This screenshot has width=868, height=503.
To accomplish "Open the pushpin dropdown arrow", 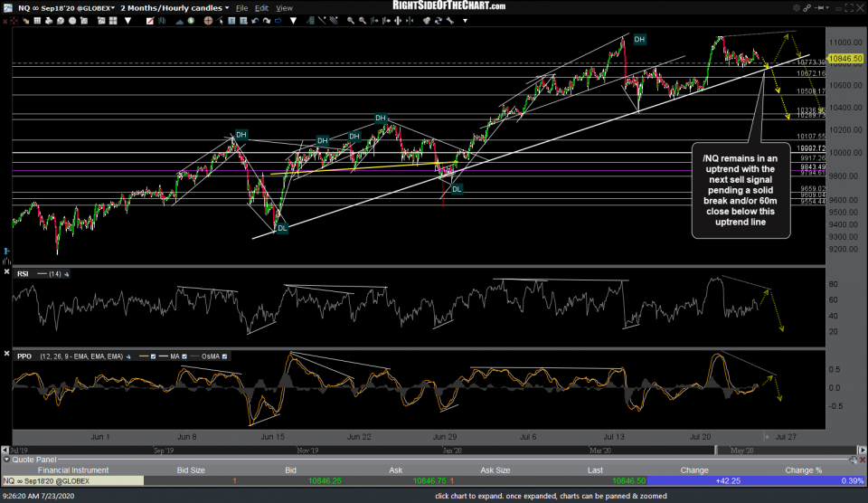I will click(827, 8).
